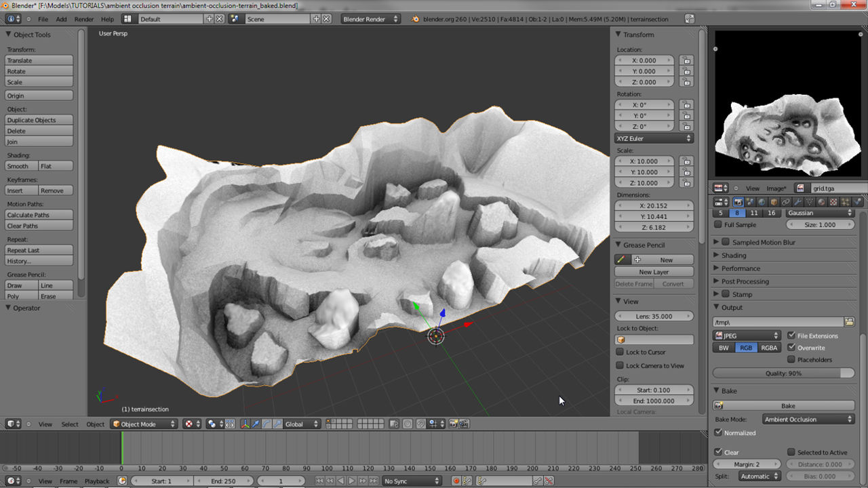Switch to the Object Constraints tab (chain icon)
This screenshot has width=868, height=488.
click(786, 201)
